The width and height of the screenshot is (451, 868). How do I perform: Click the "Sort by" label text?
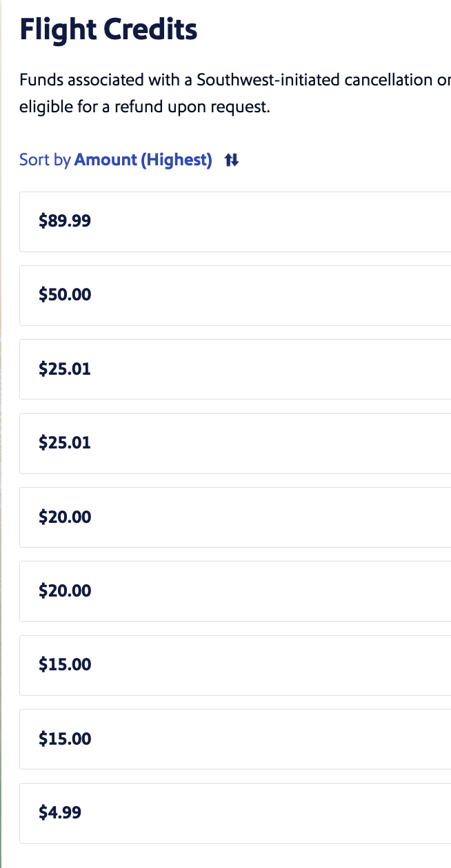(x=45, y=160)
